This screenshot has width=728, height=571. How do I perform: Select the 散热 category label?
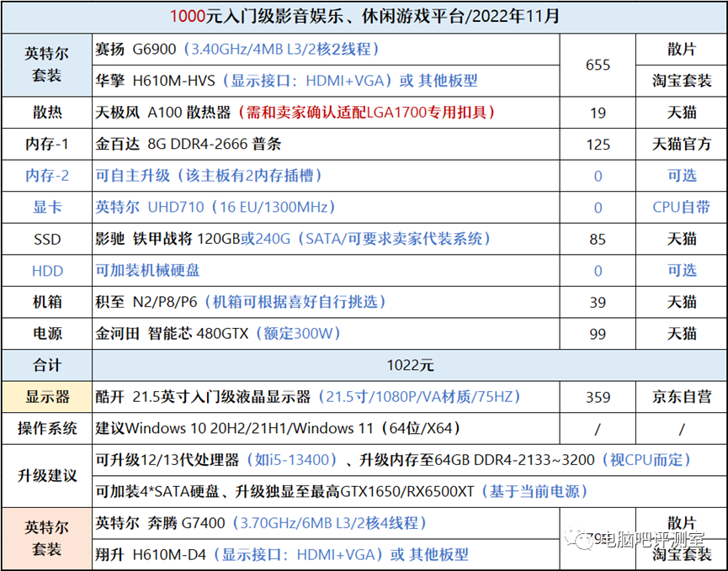[x=47, y=113]
